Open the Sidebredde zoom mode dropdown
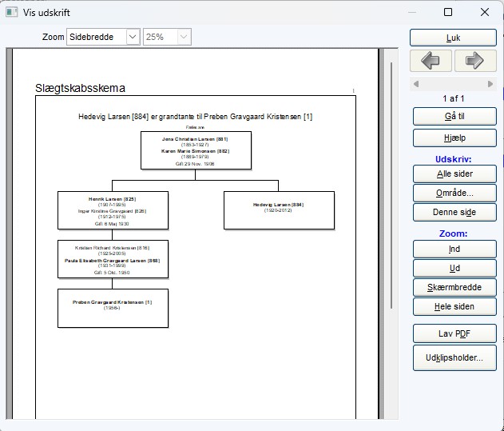 point(133,37)
